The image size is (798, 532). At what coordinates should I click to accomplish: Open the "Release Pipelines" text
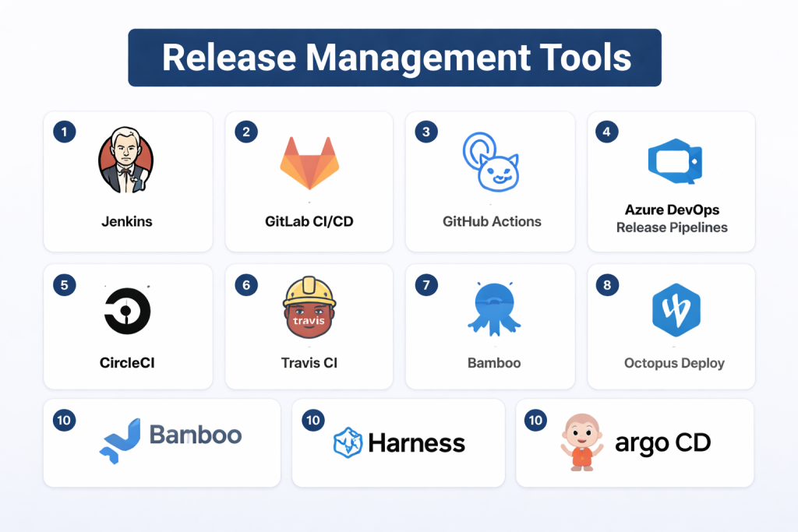(672, 227)
